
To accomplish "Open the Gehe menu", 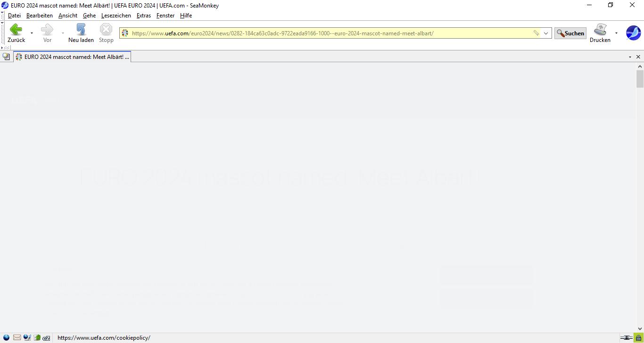I will point(89,16).
